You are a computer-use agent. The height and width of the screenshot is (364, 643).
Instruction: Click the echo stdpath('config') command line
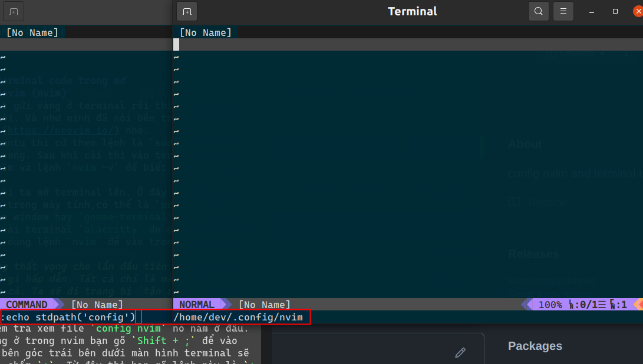[68, 317]
